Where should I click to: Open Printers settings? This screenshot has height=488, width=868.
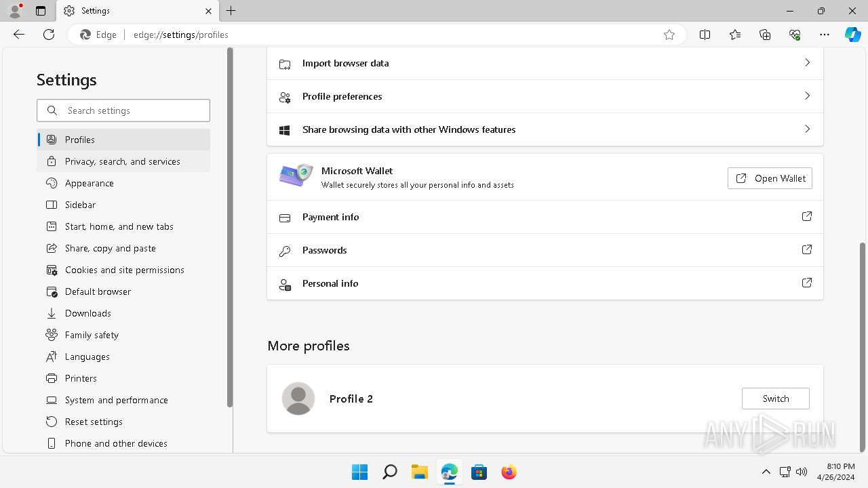(x=123, y=378)
